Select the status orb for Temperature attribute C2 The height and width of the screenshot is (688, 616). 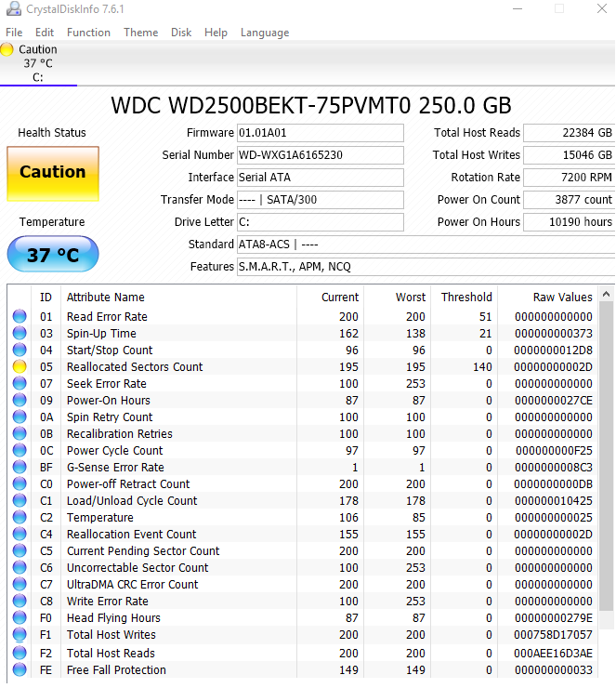pyautogui.click(x=20, y=517)
